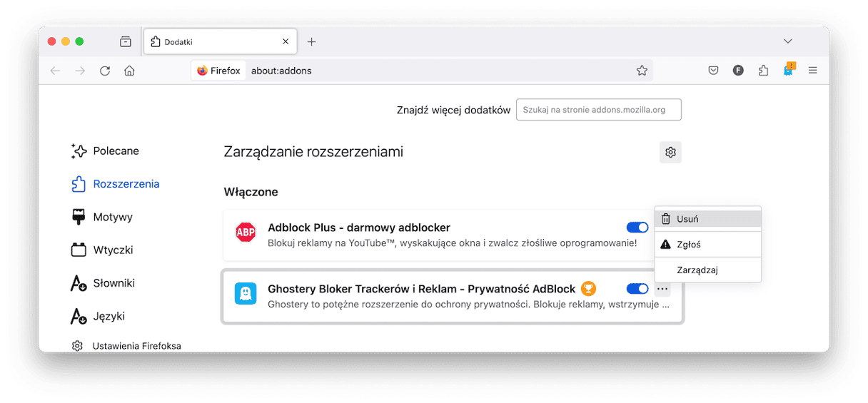Click the Ghostery ghost logo

[x=246, y=293]
